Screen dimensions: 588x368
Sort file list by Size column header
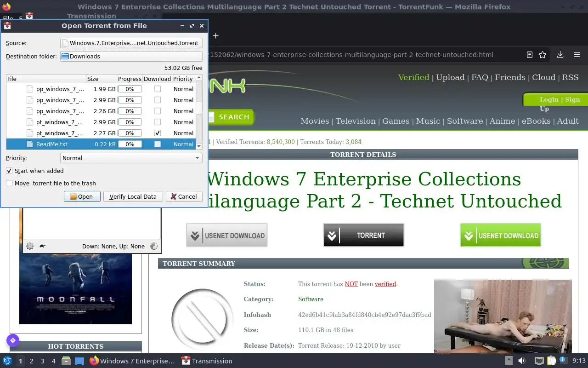[101, 79]
